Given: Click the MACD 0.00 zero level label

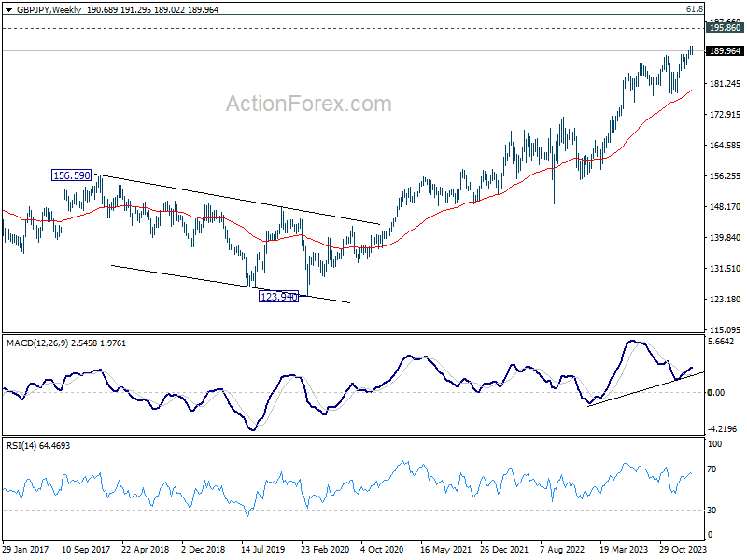Looking at the screenshot, I should (x=716, y=393).
